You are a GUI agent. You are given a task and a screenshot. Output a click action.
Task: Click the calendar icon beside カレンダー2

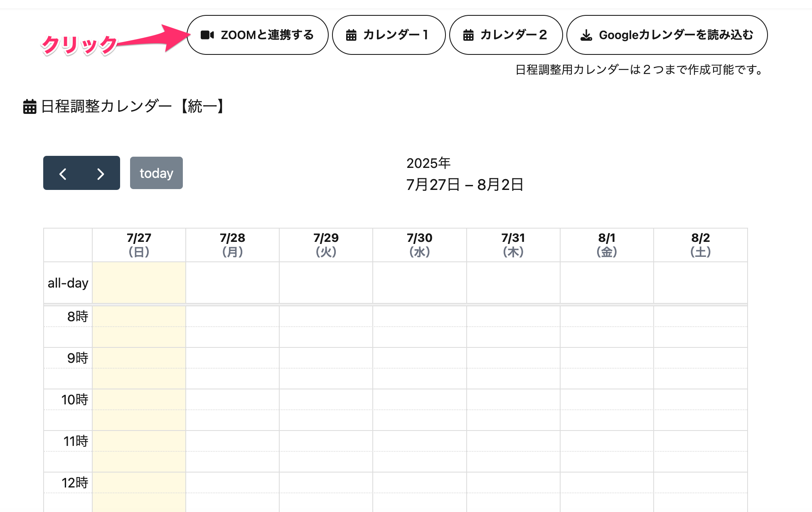(x=468, y=35)
